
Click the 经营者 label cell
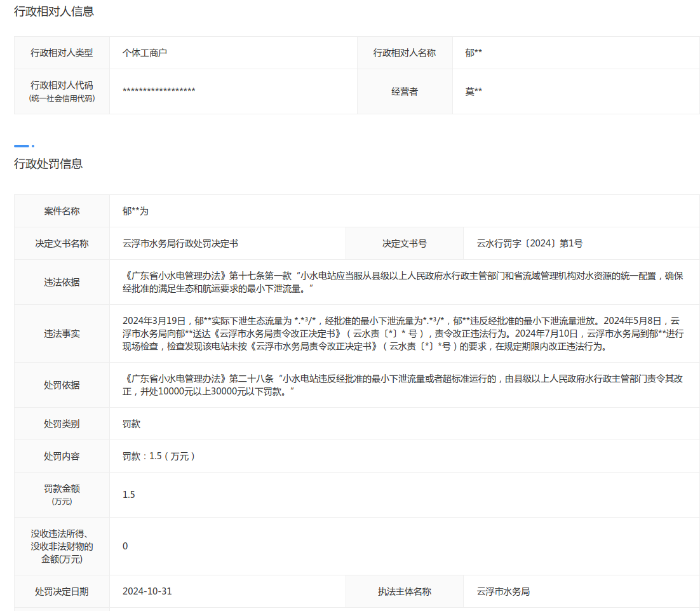point(404,91)
